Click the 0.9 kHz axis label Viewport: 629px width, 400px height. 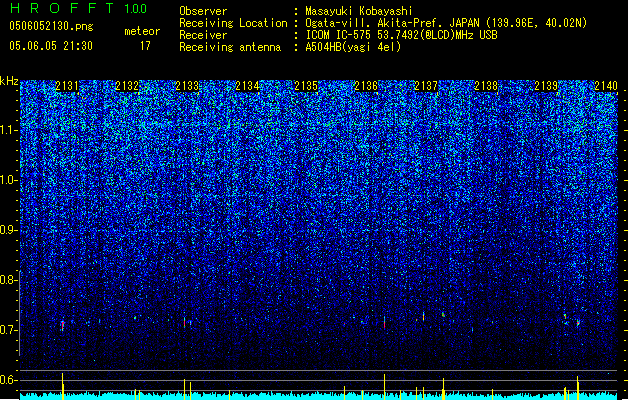tap(9, 230)
